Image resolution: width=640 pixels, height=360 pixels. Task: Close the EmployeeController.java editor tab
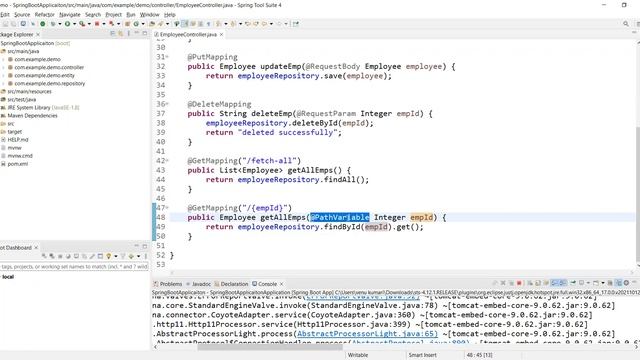coord(221,34)
